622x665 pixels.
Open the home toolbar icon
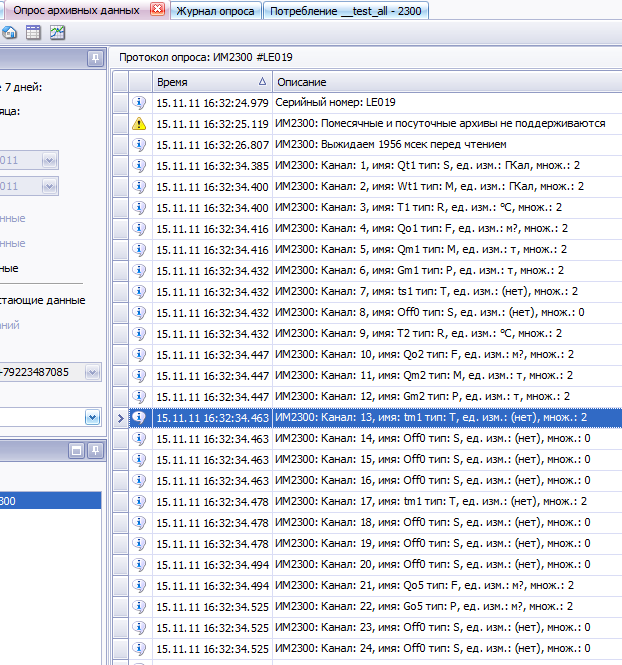tap(9, 33)
